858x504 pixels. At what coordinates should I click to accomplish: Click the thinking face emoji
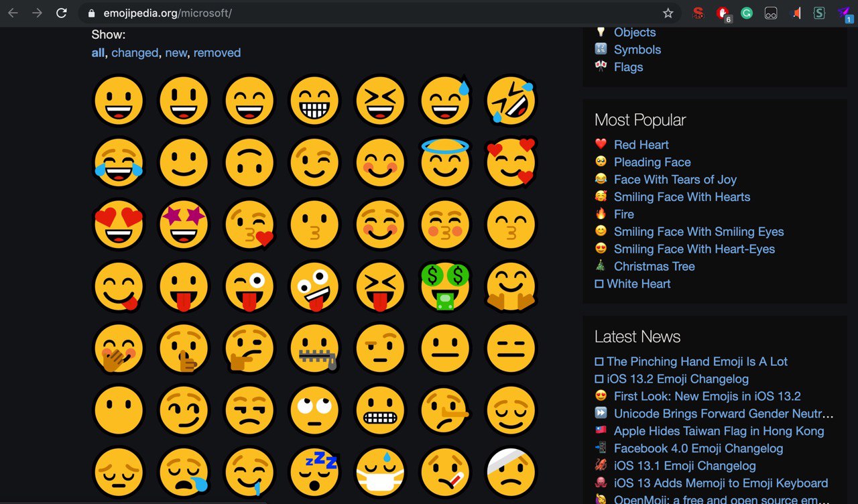pyautogui.click(x=249, y=349)
